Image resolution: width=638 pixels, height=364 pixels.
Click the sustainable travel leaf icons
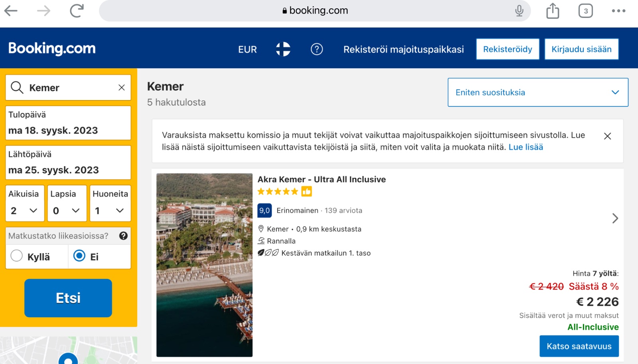click(x=268, y=253)
